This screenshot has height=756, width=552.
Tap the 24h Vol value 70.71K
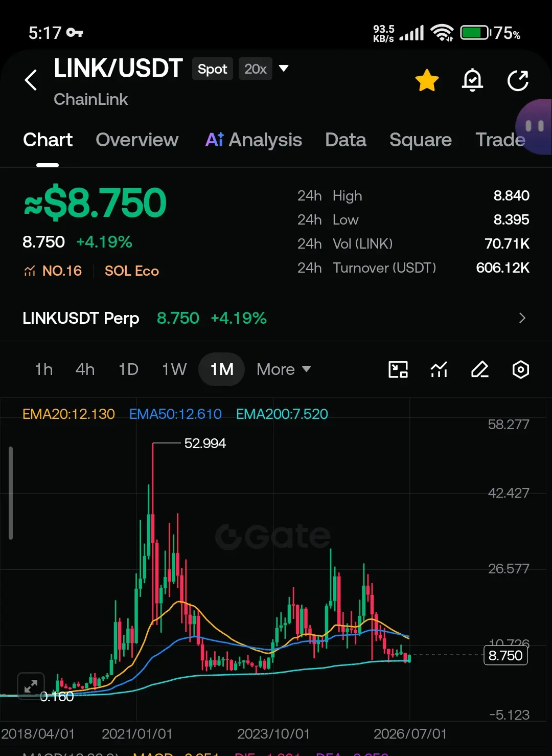507,243
